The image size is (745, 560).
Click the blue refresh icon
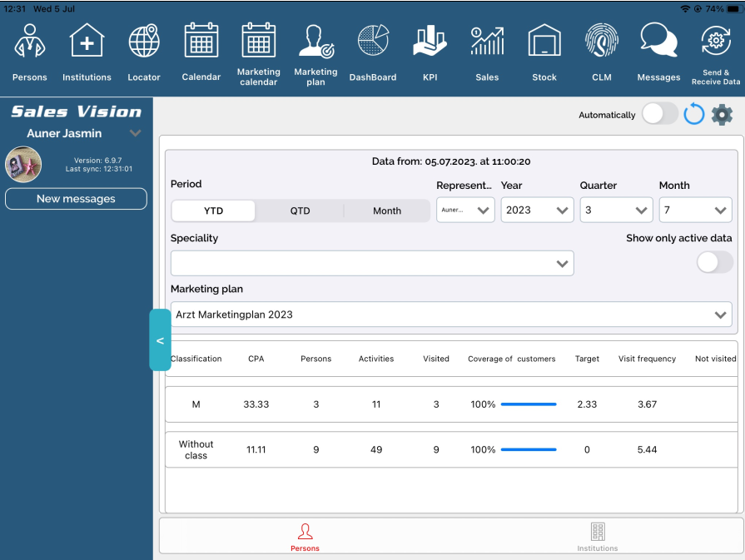(693, 115)
